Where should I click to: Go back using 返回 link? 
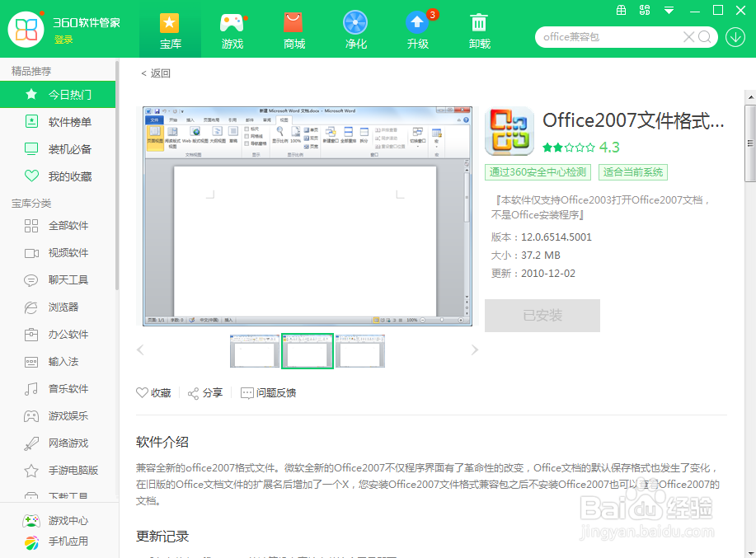pos(156,73)
